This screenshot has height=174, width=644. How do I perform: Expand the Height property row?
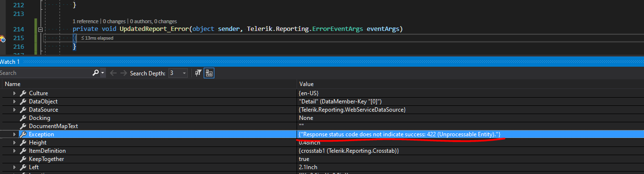tap(14, 143)
